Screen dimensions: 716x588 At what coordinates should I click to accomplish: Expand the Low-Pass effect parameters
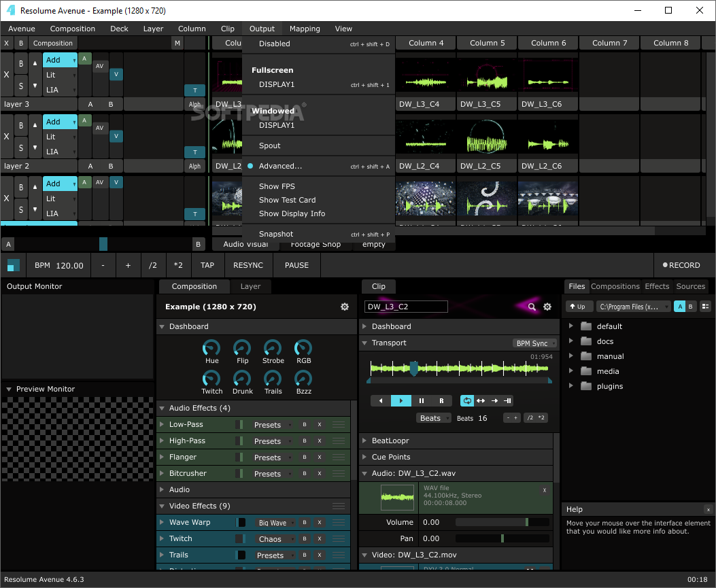pos(162,425)
